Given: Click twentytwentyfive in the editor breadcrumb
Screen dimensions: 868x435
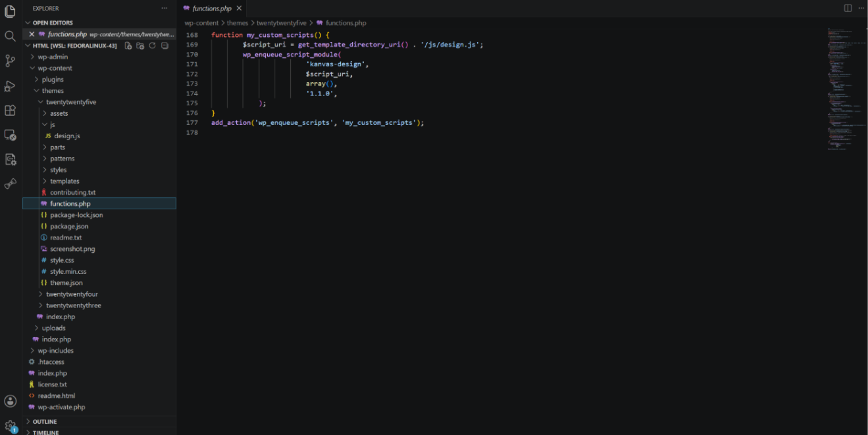Looking at the screenshot, I should pyautogui.click(x=282, y=23).
